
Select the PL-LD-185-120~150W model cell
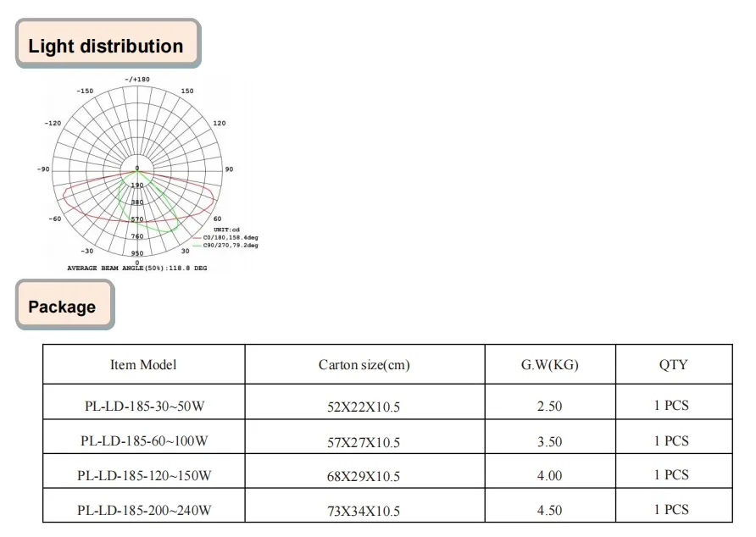click(143, 476)
